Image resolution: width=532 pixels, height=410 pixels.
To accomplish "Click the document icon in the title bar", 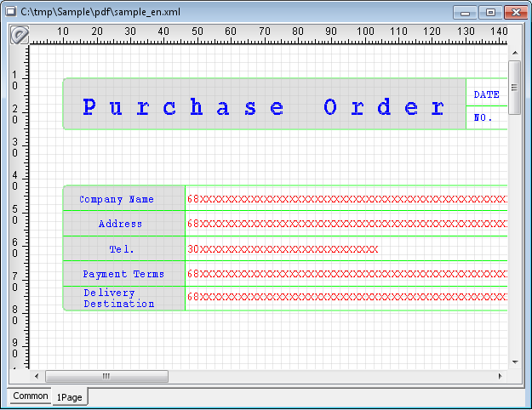I will tap(11, 12).
